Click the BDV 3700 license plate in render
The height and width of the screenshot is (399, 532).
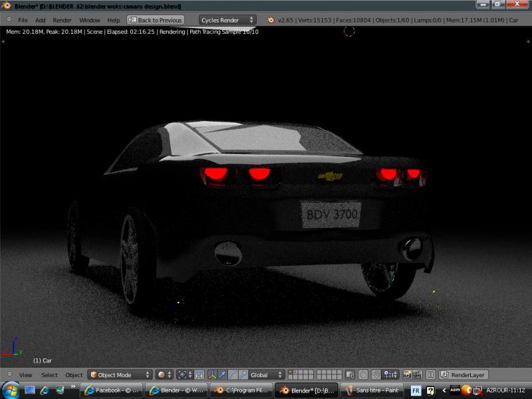[x=331, y=214]
